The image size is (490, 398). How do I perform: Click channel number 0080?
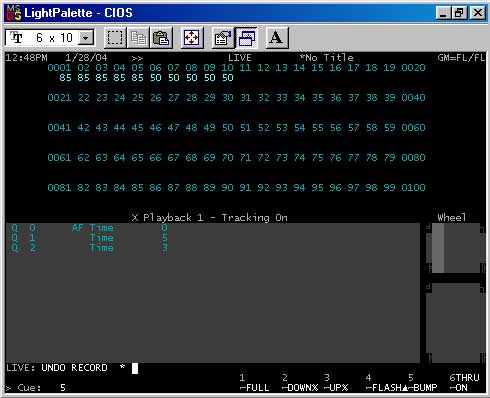pyautogui.click(x=413, y=158)
